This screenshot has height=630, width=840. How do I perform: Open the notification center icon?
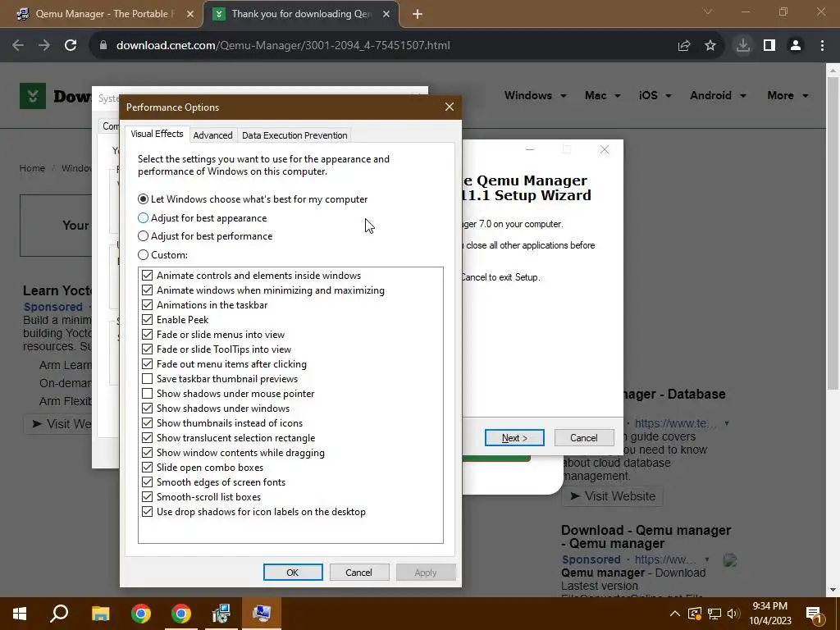click(x=814, y=614)
